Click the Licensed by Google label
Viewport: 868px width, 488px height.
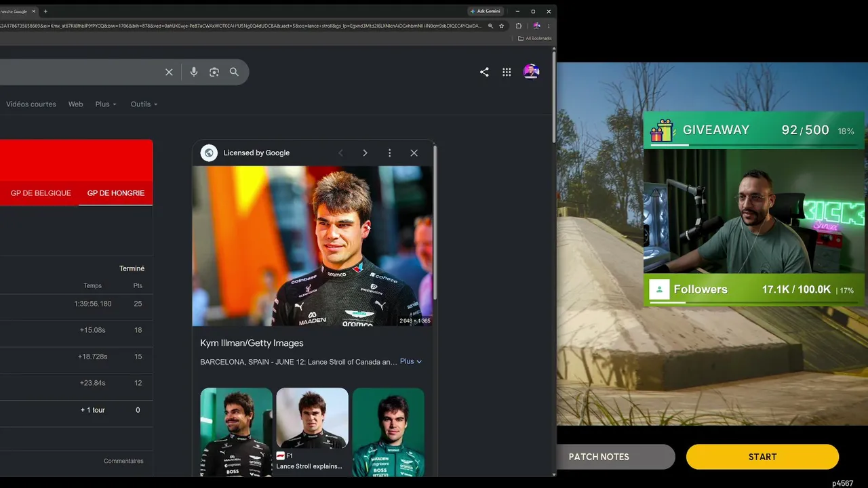(256, 153)
